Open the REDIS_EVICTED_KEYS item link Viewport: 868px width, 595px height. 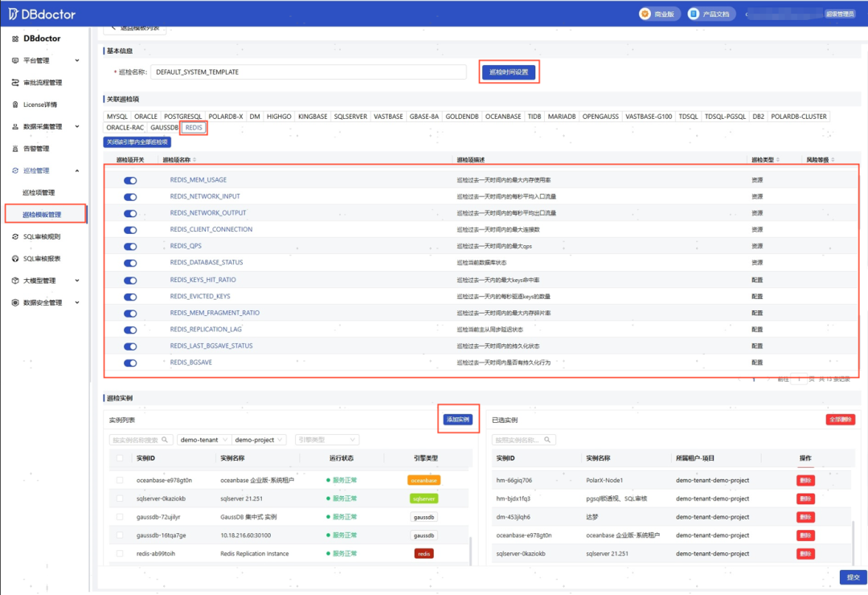pyautogui.click(x=200, y=297)
